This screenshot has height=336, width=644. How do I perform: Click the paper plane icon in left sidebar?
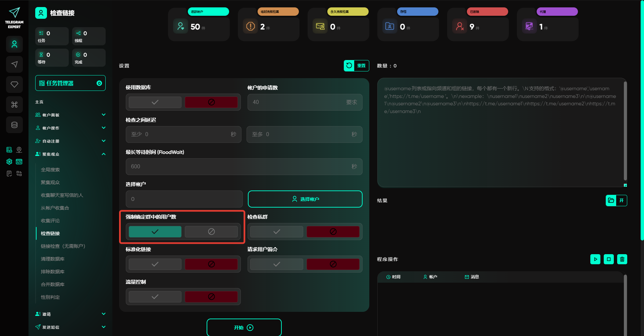tap(14, 64)
